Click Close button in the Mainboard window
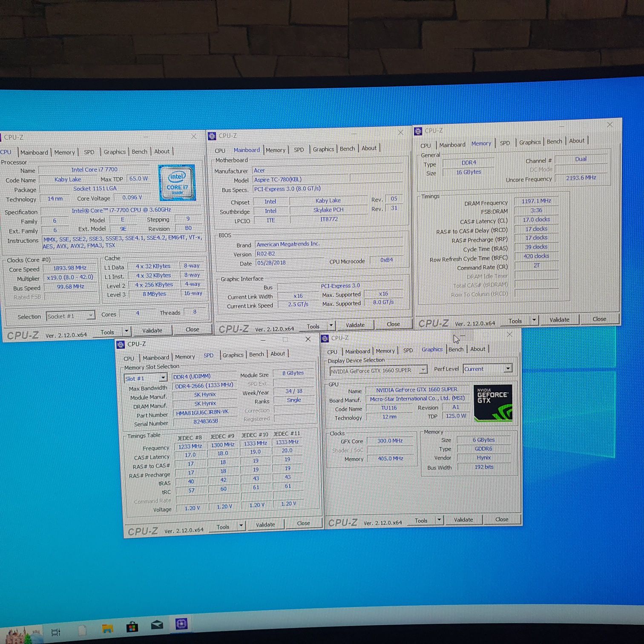644x644 pixels. [393, 324]
